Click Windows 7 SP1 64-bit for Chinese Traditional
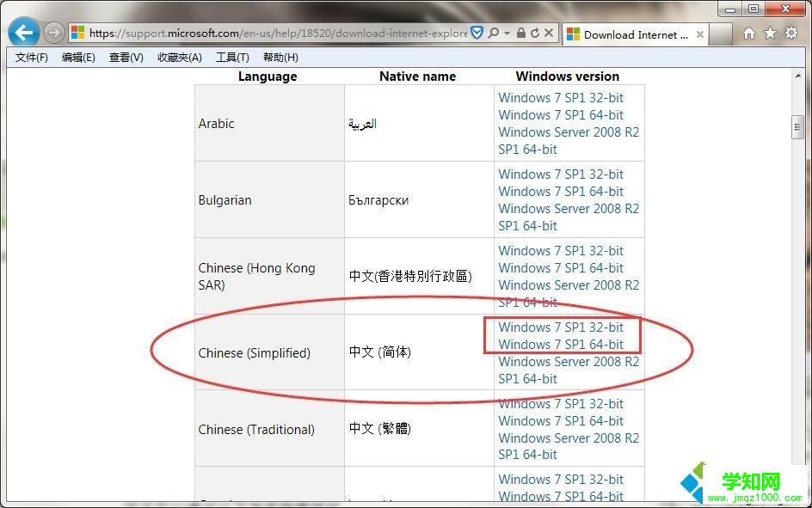 point(560,421)
